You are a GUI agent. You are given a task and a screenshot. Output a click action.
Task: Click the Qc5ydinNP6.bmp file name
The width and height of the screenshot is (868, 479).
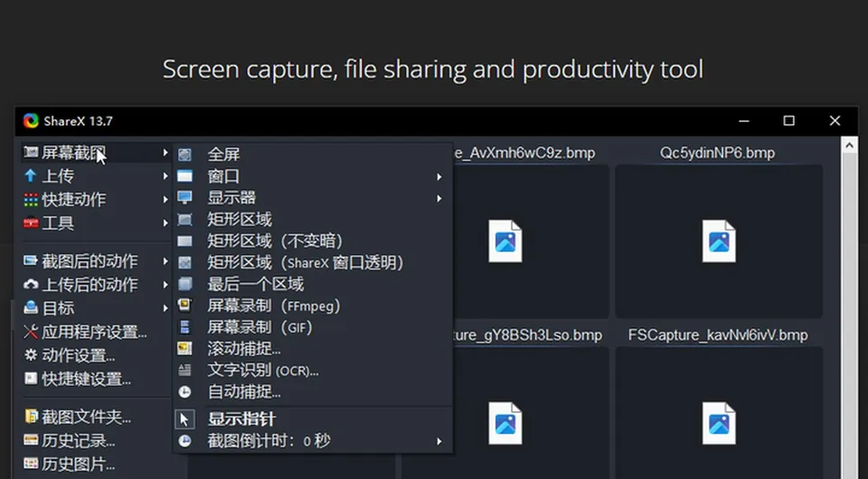[717, 154]
